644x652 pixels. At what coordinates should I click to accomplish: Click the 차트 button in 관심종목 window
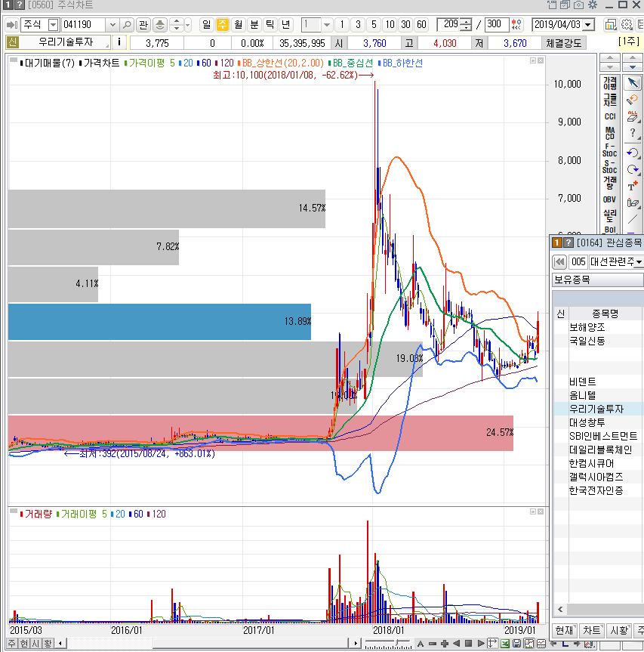pyautogui.click(x=592, y=630)
